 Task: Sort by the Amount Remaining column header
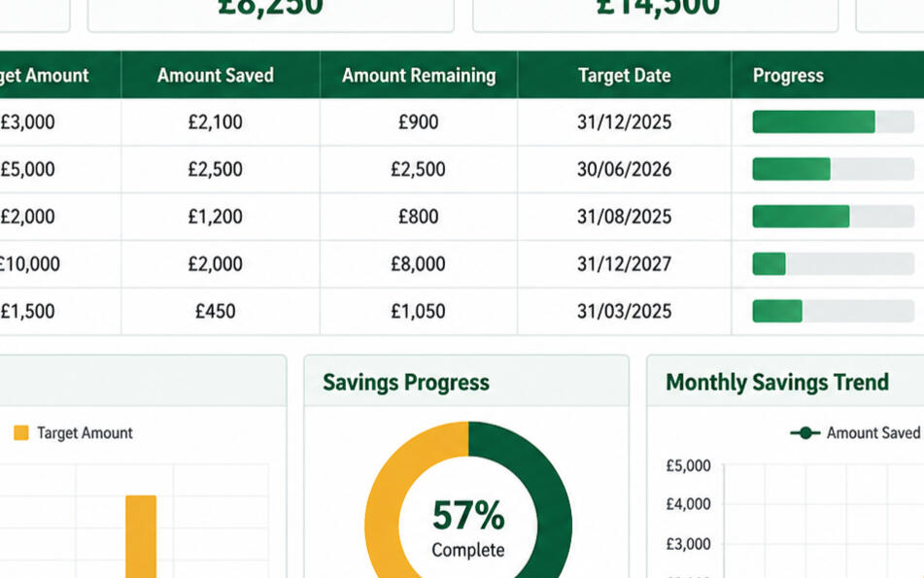point(419,76)
